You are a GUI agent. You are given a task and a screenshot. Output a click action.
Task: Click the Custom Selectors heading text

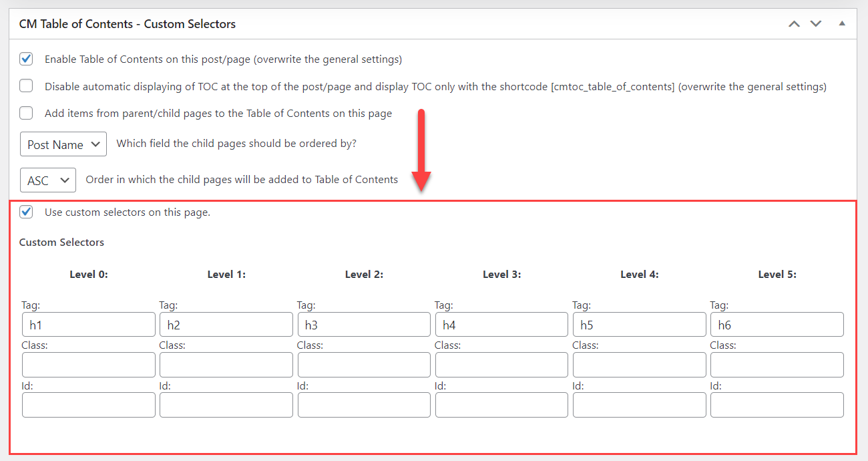(x=61, y=242)
